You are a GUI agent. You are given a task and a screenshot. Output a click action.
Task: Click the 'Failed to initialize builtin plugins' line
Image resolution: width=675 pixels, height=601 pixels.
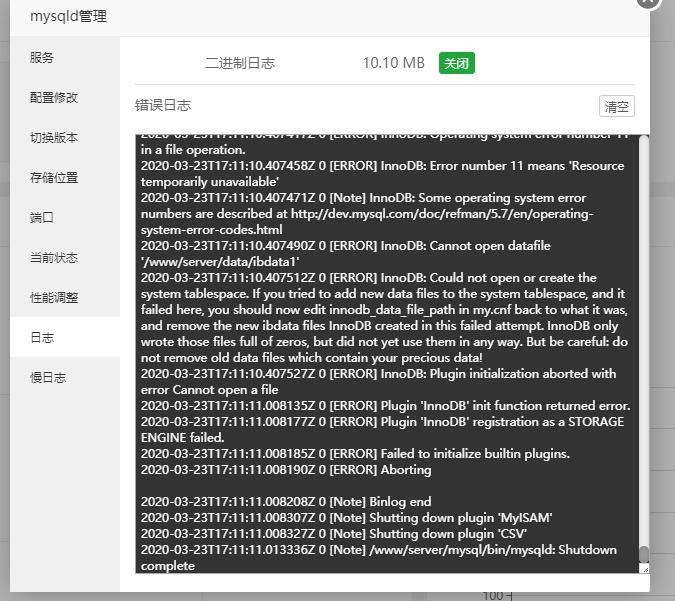coord(355,454)
